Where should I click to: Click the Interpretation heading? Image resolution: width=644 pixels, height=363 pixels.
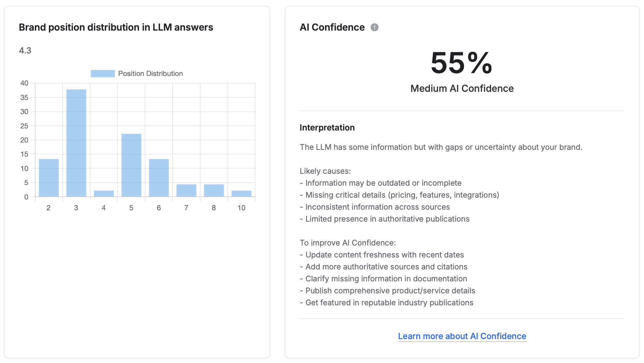point(327,128)
